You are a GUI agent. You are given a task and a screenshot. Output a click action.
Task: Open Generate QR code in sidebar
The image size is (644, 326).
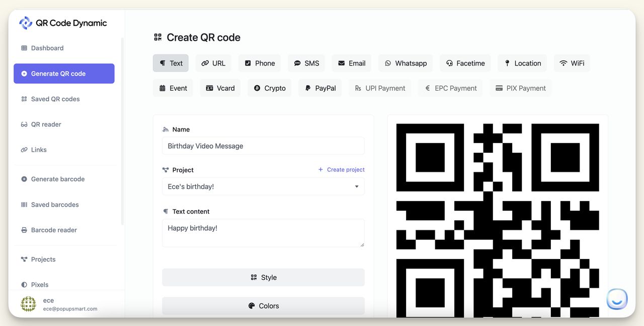point(64,74)
